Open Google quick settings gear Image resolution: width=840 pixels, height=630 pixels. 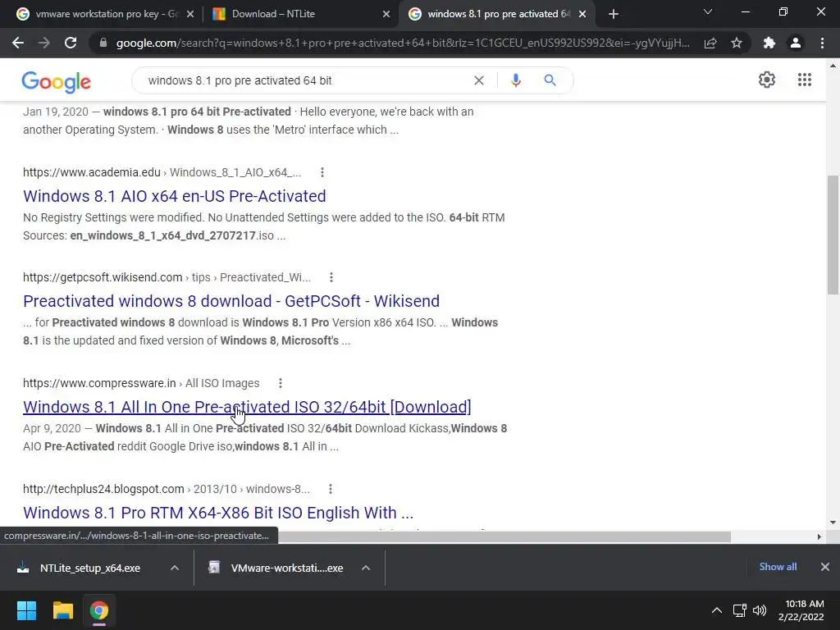767,80
